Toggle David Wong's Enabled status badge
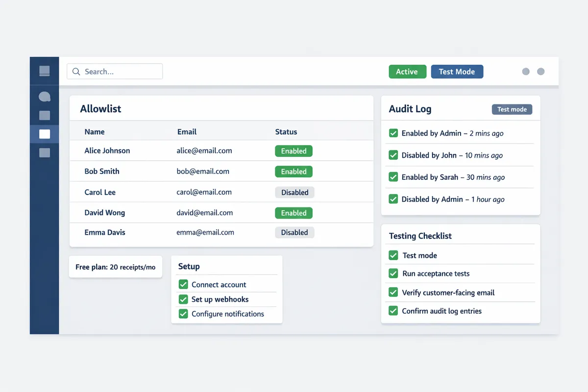Image resolution: width=588 pixels, height=392 pixels. coord(294,213)
